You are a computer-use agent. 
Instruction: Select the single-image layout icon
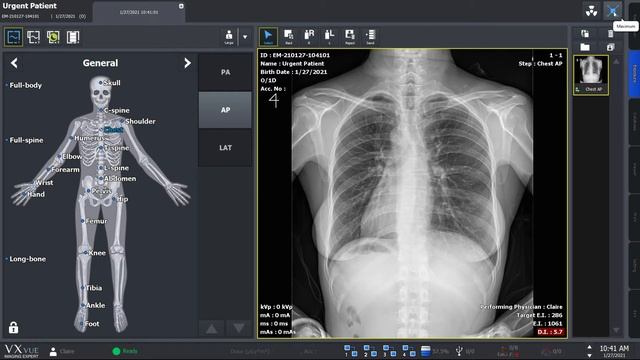coord(13,37)
